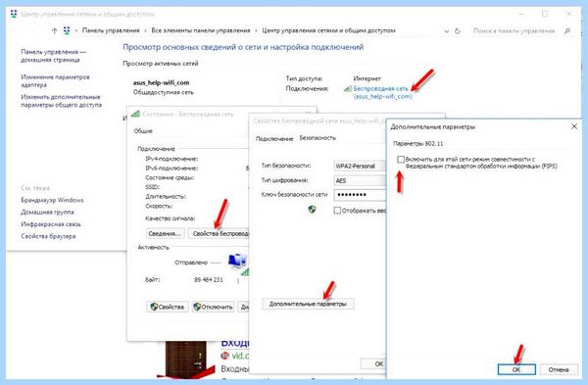Click the Дополнительные параметры button
This screenshot has width=588, height=385.
[308, 304]
